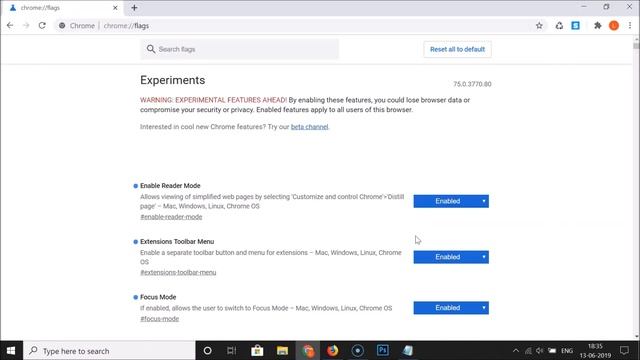Click the taskbar Type here to search box

coord(109,351)
